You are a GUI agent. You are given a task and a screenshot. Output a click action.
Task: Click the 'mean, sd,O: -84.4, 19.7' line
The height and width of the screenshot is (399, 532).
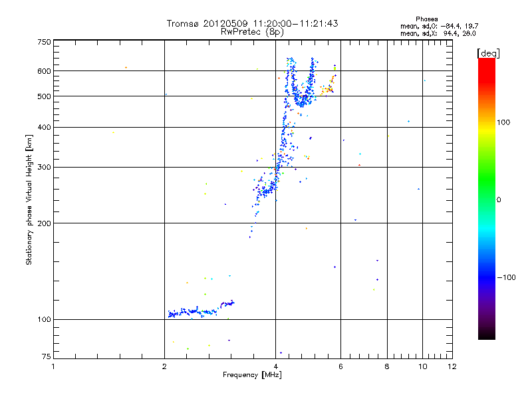(439, 26)
